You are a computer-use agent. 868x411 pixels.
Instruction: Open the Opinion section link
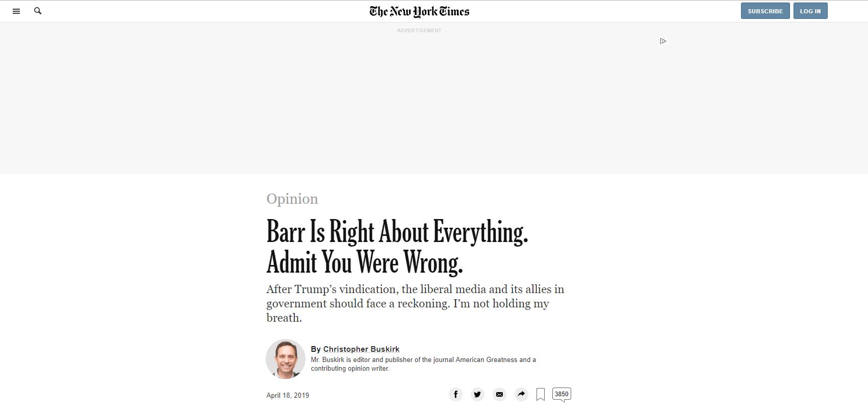[292, 199]
